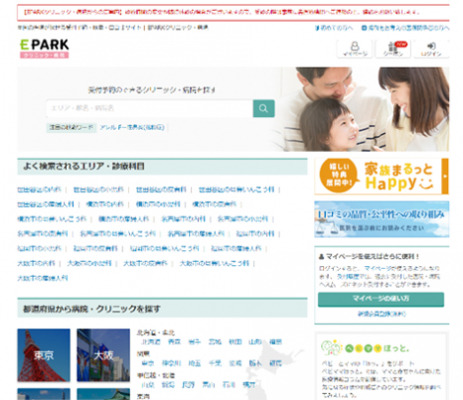
Task: Open the ベビママほっと banner
Action: point(381,367)
